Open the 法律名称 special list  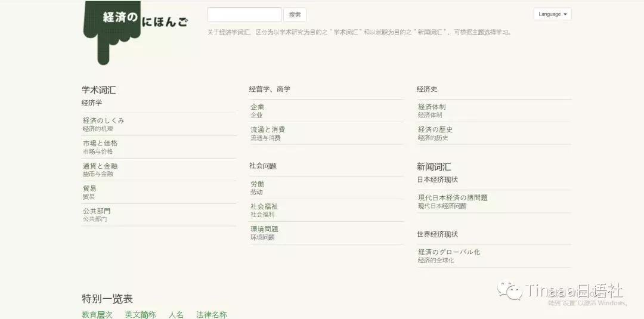[x=212, y=314]
